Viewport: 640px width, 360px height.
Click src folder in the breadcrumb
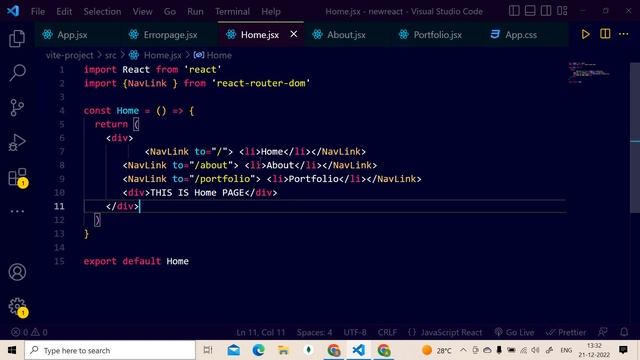pyautogui.click(x=111, y=55)
